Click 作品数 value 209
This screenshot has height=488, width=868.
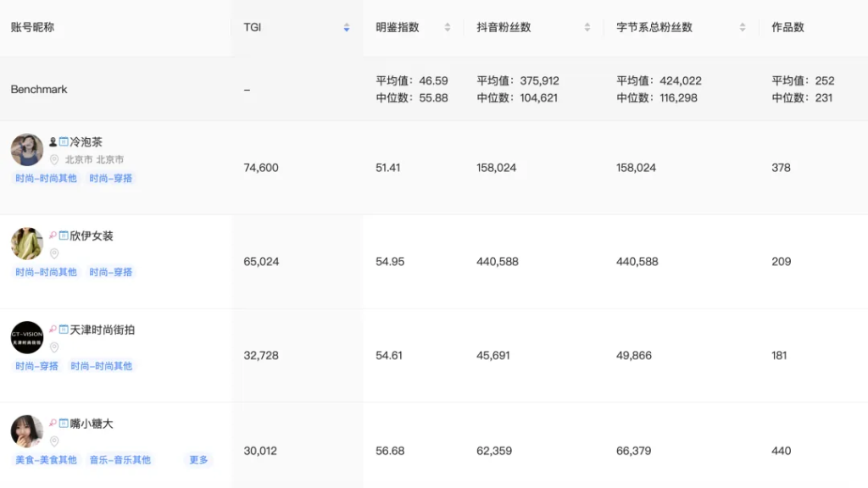pyautogui.click(x=782, y=262)
